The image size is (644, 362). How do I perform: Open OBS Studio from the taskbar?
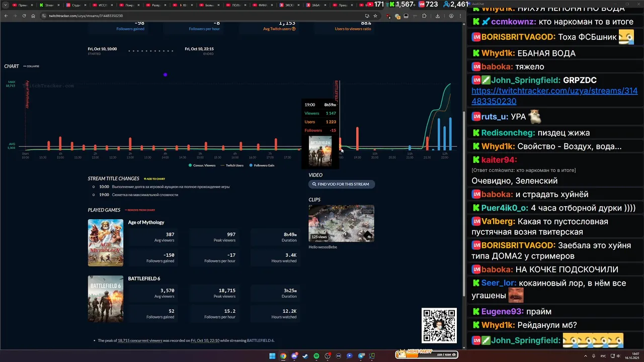click(328, 356)
